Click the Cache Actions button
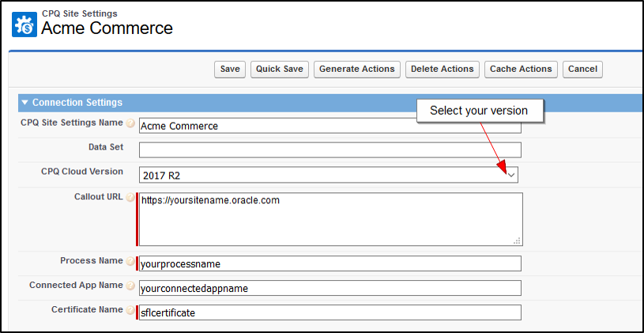The image size is (644, 333). point(522,70)
